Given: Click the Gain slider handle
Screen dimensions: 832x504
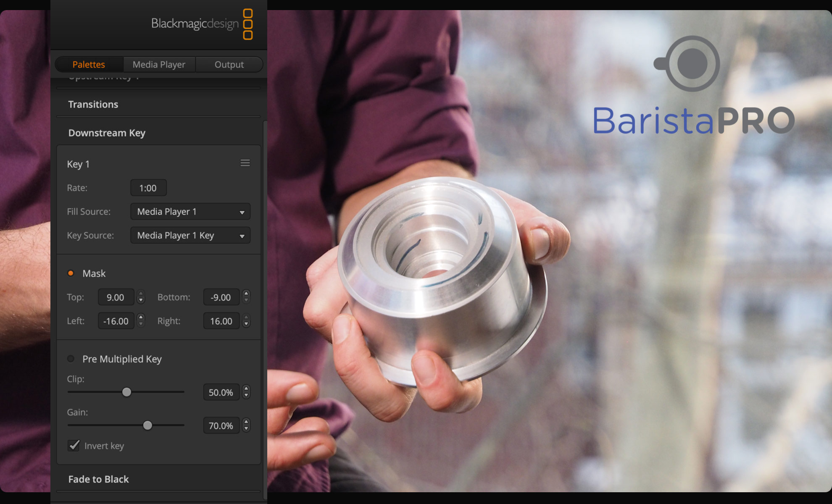Looking at the screenshot, I should pos(147,425).
